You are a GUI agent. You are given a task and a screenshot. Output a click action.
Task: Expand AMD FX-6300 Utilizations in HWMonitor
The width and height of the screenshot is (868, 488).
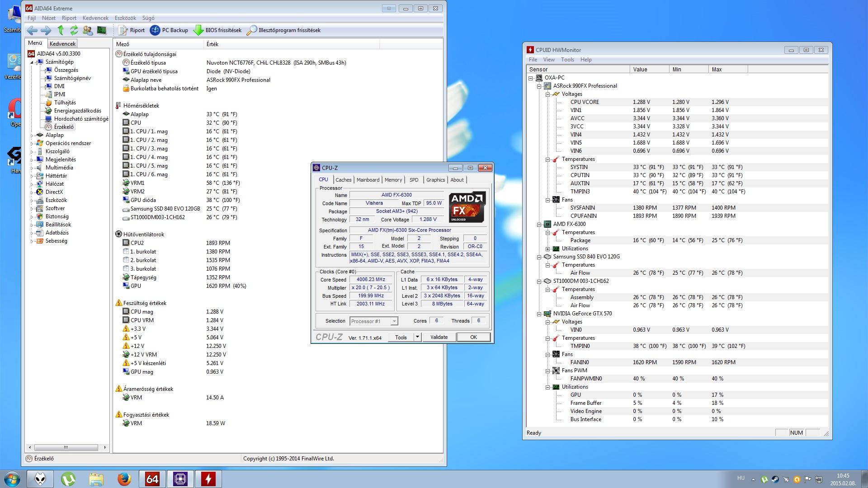pos(548,249)
